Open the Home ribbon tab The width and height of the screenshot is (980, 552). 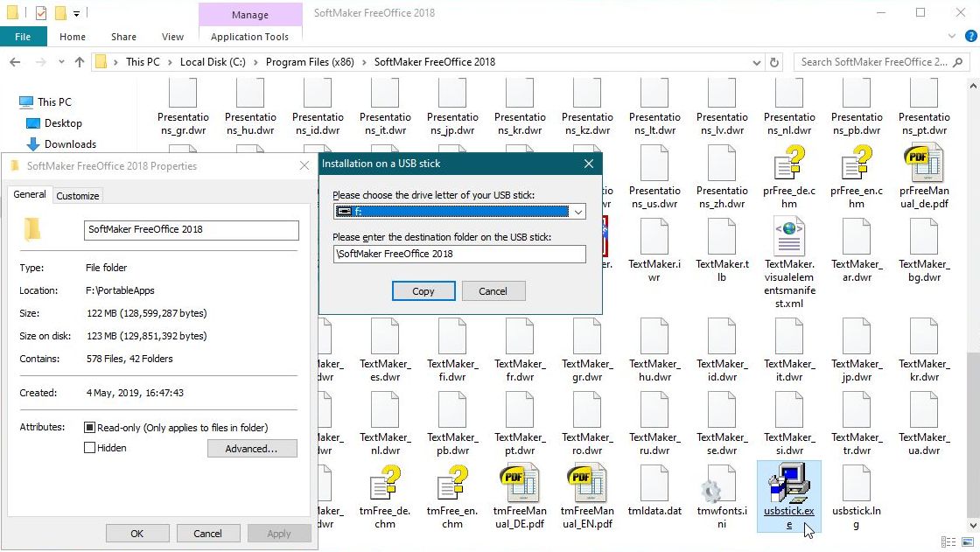click(73, 36)
